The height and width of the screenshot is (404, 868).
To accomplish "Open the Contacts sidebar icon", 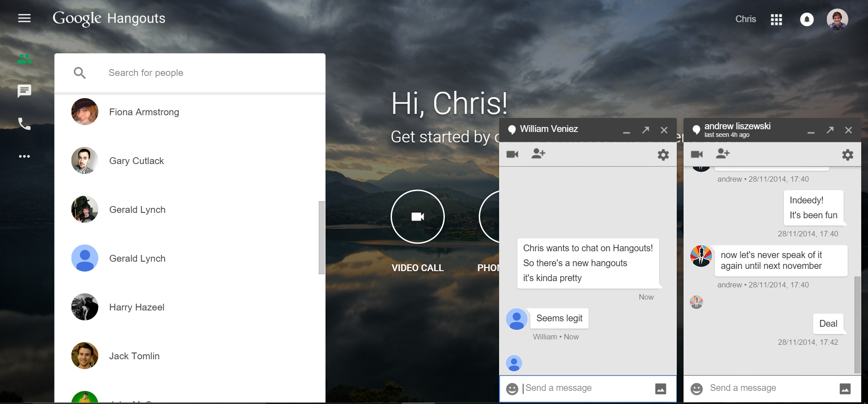I will (x=24, y=59).
